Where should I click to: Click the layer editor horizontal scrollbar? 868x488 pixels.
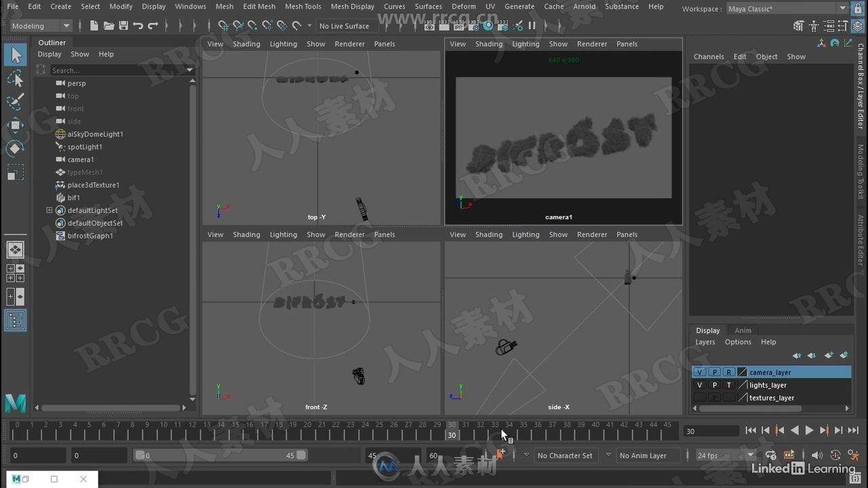(x=751, y=409)
